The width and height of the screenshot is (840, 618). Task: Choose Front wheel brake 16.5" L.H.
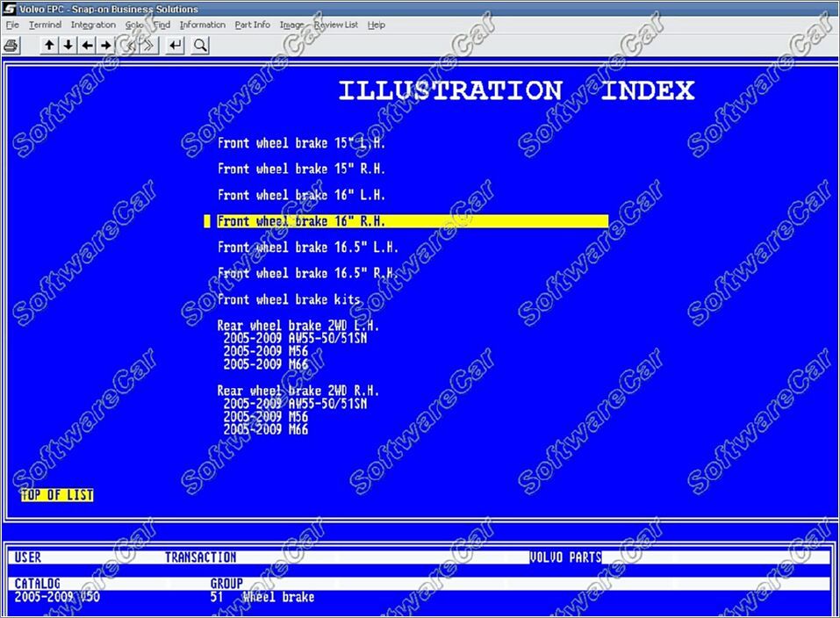tap(307, 248)
